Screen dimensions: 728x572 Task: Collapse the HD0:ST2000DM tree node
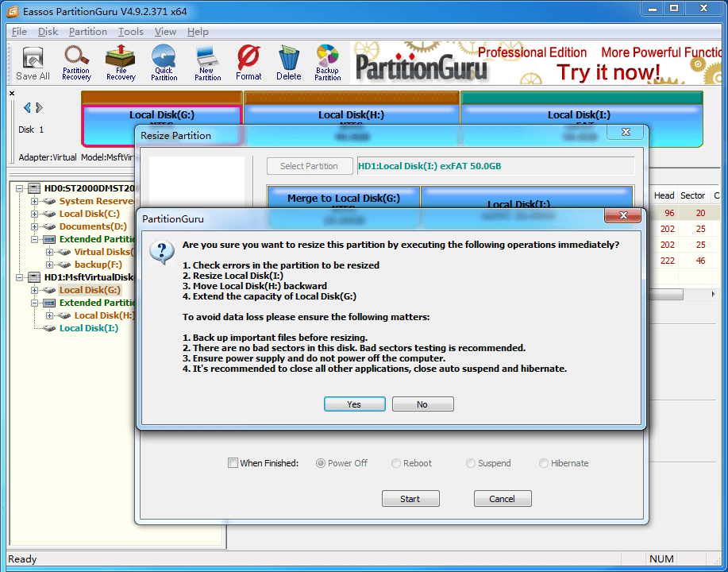point(19,188)
